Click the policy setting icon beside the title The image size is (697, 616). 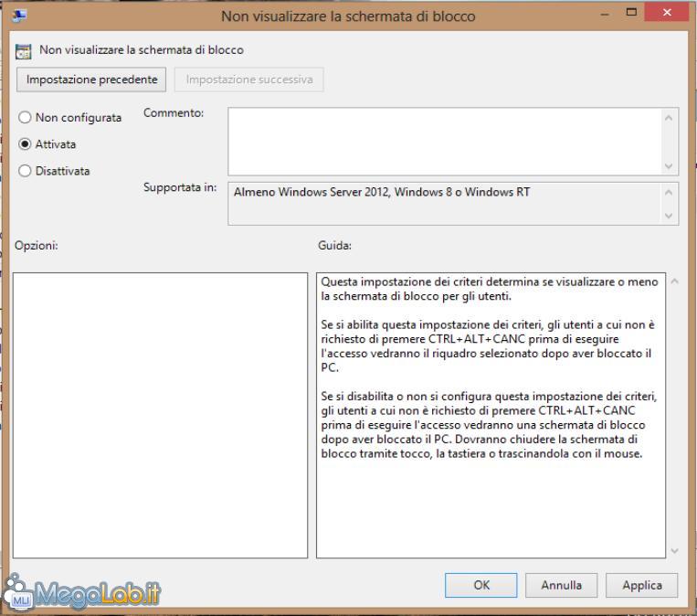tap(23, 51)
